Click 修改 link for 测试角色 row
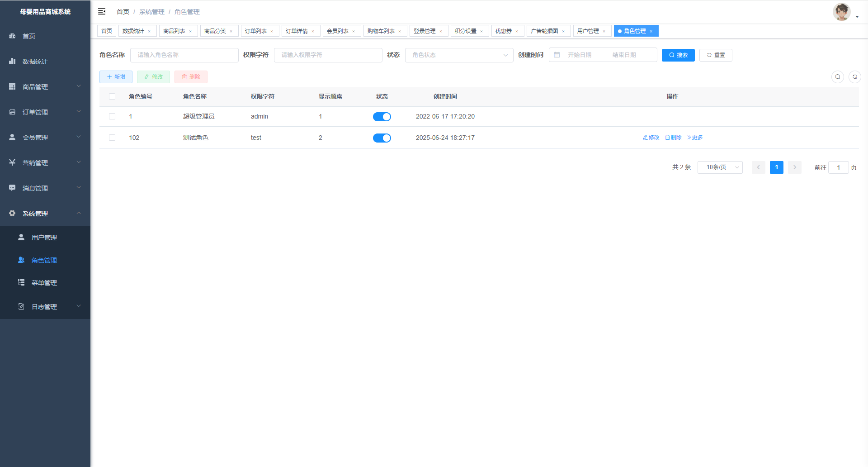Screen dimensions: 868x467 tap(651, 138)
